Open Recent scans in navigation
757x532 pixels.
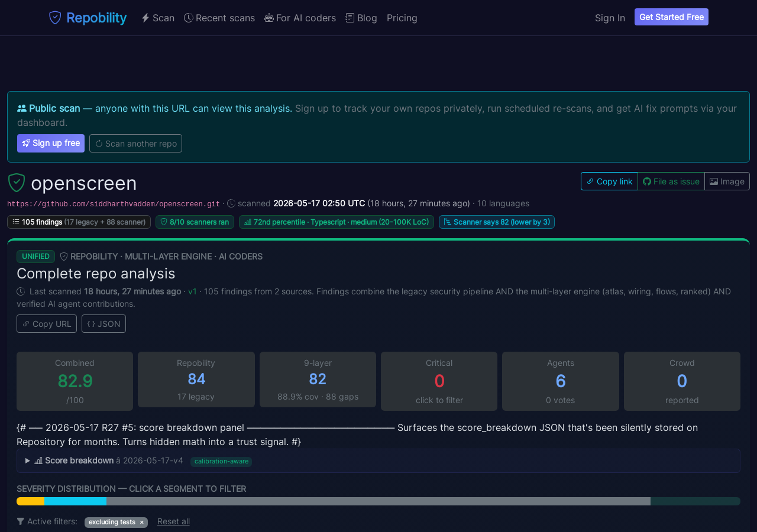click(x=219, y=18)
